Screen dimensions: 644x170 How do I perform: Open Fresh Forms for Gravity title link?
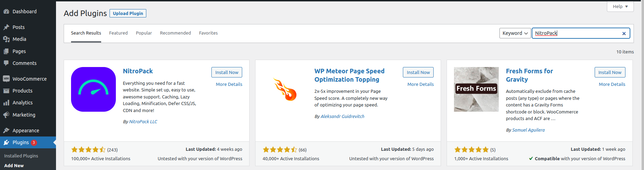click(529, 75)
